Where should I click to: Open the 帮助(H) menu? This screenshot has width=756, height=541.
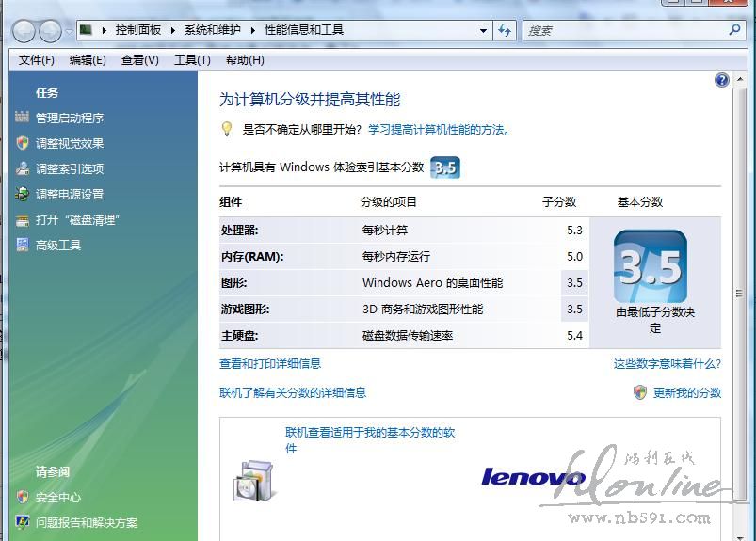[x=245, y=60]
